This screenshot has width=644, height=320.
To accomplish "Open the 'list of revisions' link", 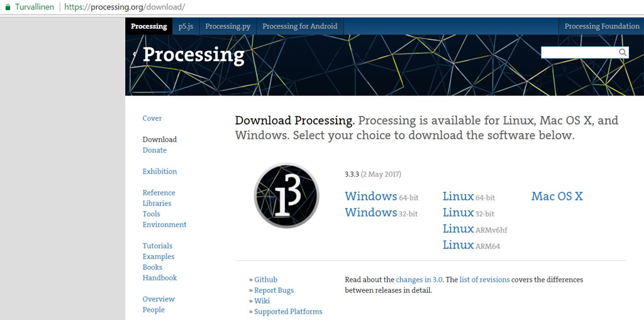I will click(485, 280).
